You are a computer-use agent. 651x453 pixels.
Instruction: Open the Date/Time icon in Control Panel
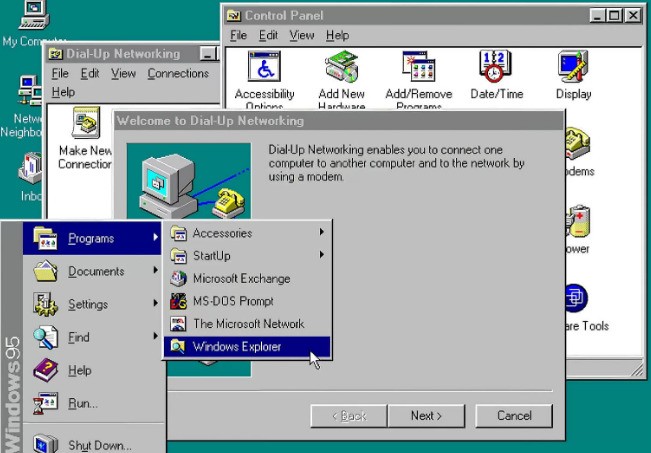coord(496,66)
